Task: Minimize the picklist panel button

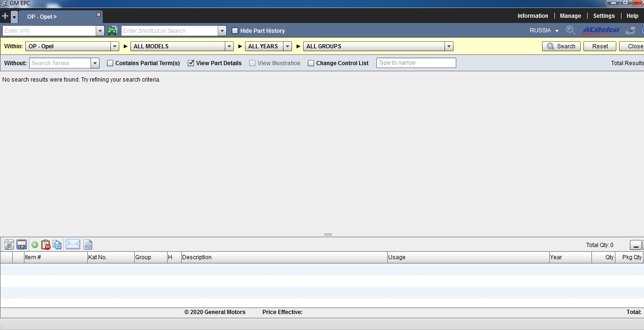Action: [x=636, y=245]
